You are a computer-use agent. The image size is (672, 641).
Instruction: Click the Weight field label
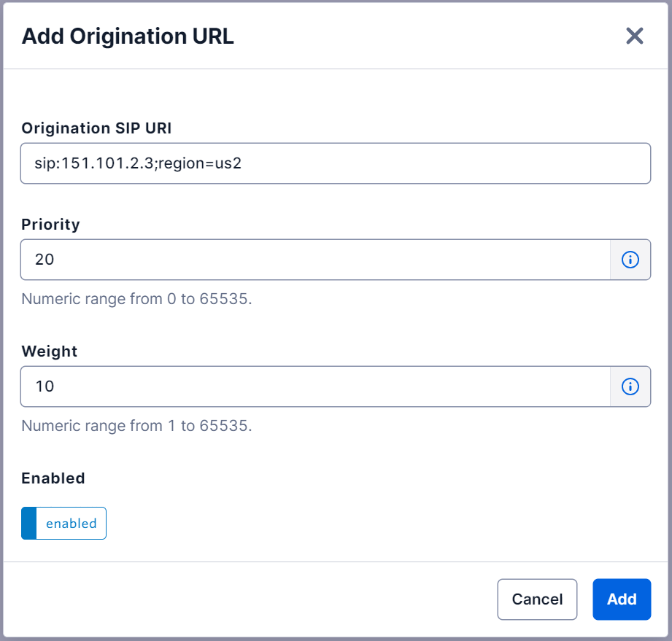[x=50, y=351]
